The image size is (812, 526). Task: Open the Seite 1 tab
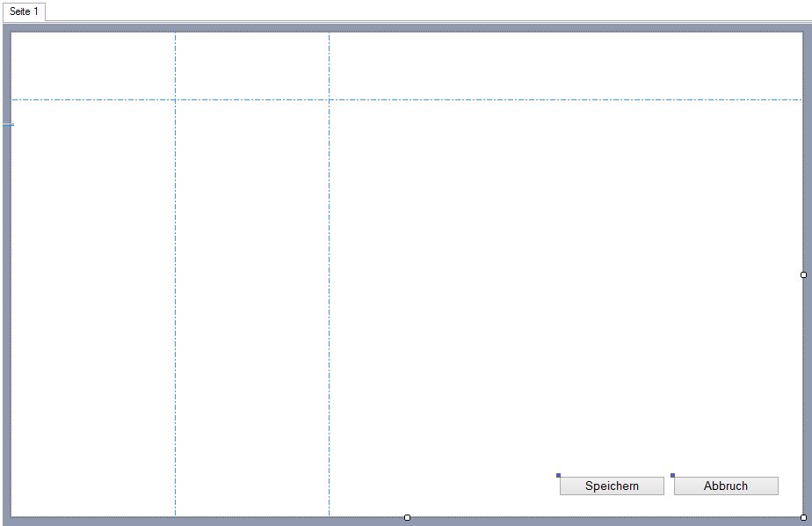[x=24, y=11]
